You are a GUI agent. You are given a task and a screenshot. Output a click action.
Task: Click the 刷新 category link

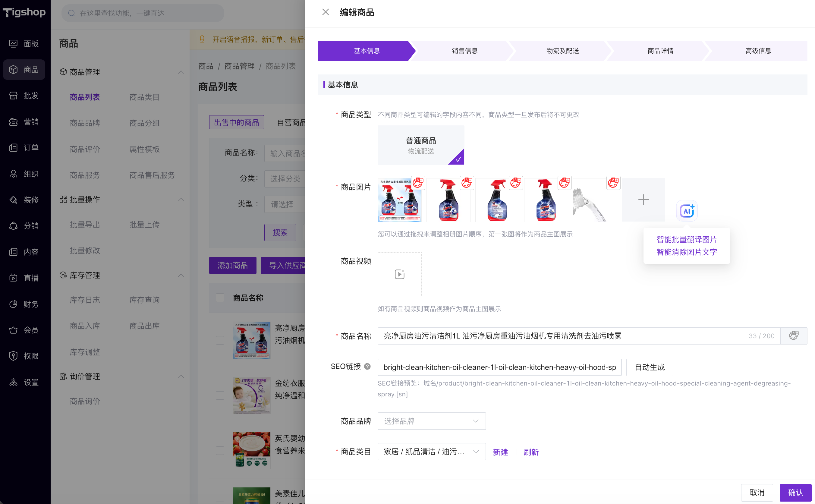[531, 452]
